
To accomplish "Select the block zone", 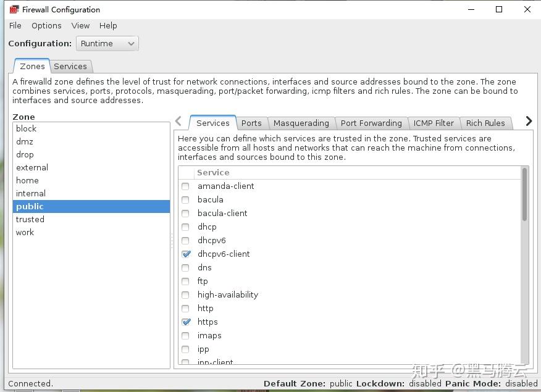I will [x=91, y=128].
